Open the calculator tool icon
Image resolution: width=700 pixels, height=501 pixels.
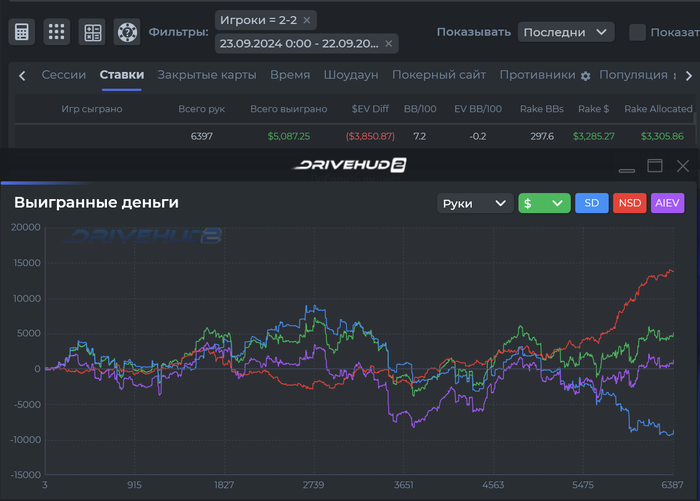21,32
